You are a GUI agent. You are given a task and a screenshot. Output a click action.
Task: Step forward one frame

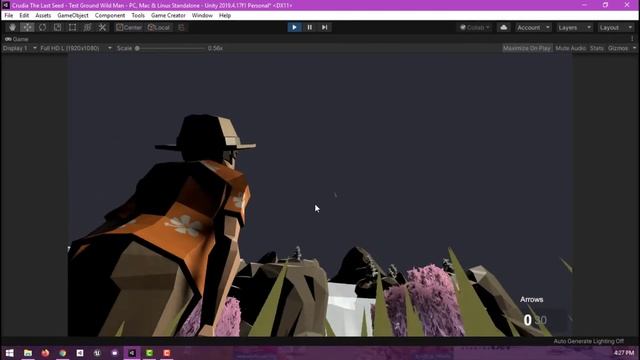(324, 27)
